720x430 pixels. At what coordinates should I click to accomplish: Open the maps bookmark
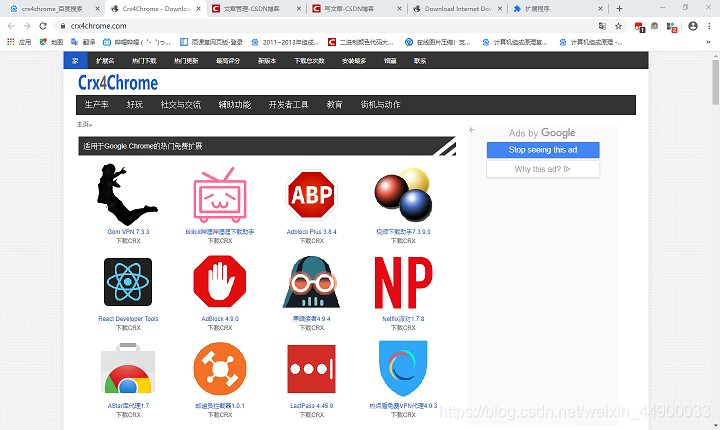[51, 42]
